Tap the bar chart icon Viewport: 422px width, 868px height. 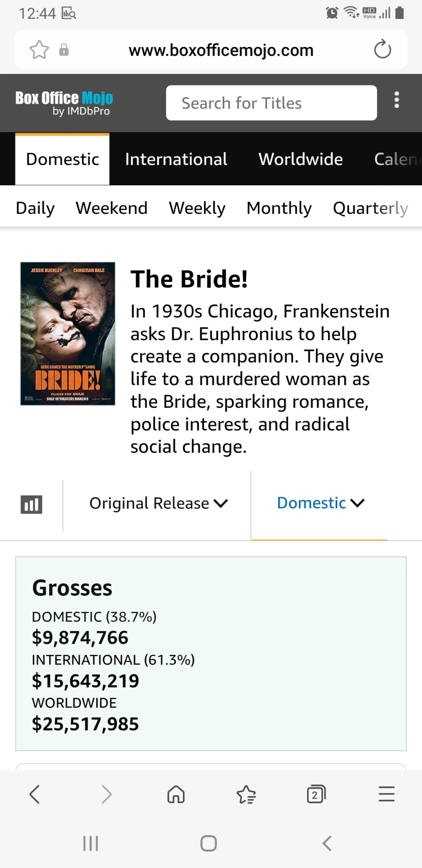[31, 504]
